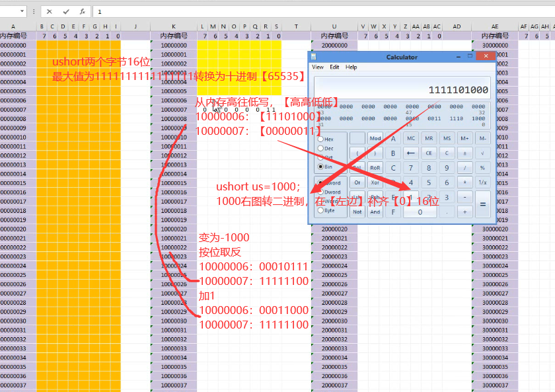Screen dimensions: 555x392
Task: Click the right parenthesis button in Calculator
Action: click(375, 153)
